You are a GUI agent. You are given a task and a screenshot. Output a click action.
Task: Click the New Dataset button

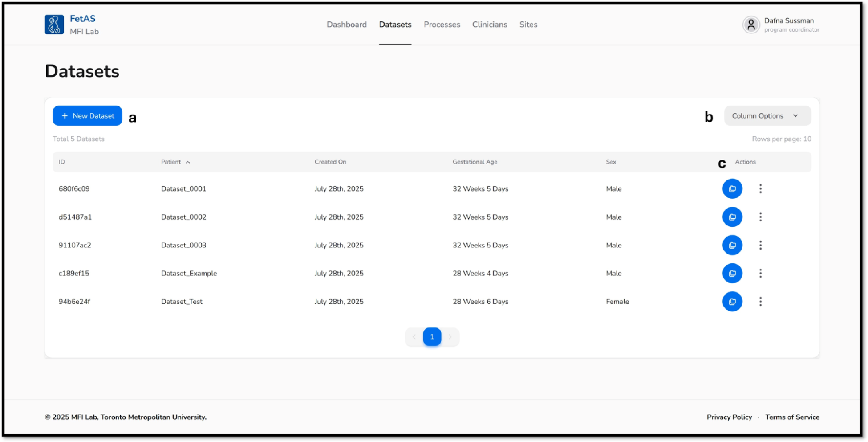(x=87, y=116)
